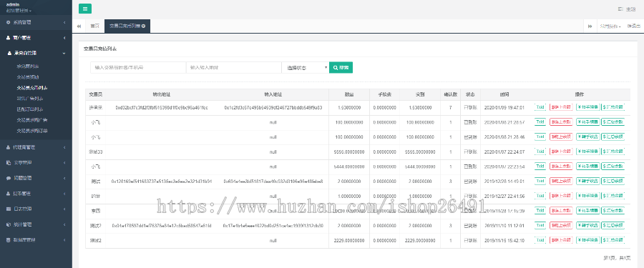Click the icon beside 日志管理
This screenshot has width=644, height=268.
click(8, 209)
